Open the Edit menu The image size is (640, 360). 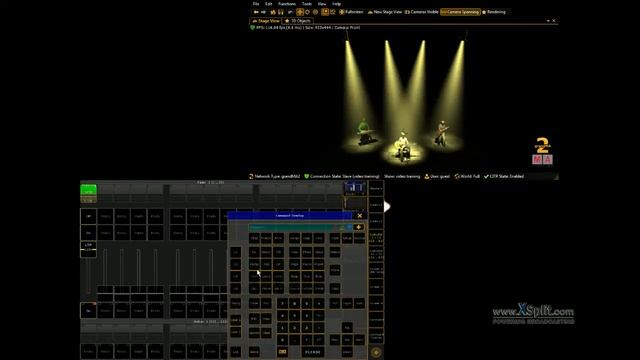[x=269, y=4]
